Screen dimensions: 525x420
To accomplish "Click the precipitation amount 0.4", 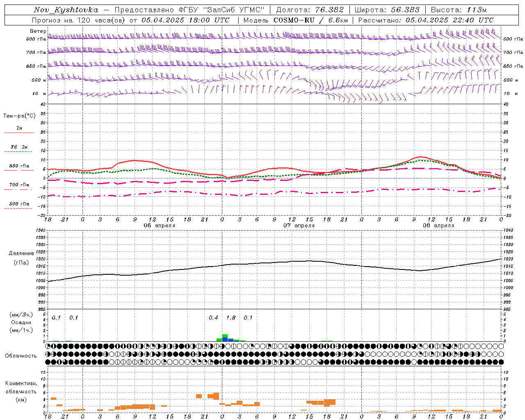I will pos(213,317).
